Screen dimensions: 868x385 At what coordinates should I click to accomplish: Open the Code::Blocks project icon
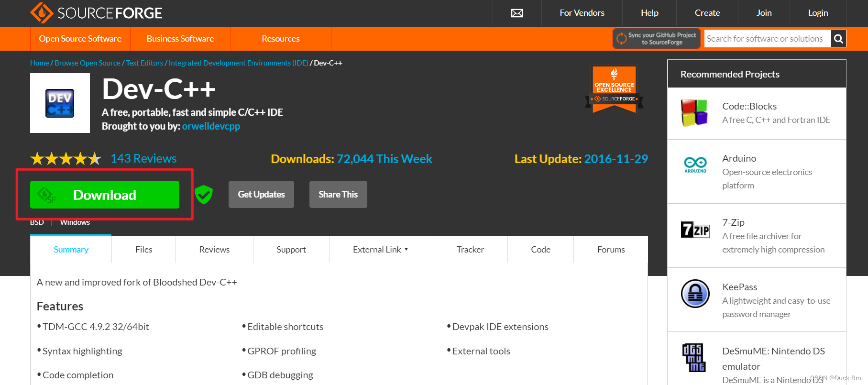(x=694, y=113)
